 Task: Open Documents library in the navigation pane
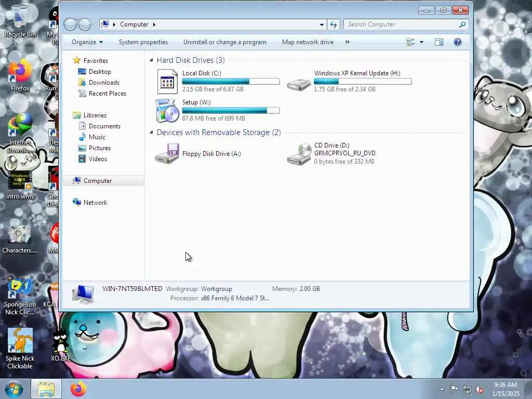click(x=104, y=126)
